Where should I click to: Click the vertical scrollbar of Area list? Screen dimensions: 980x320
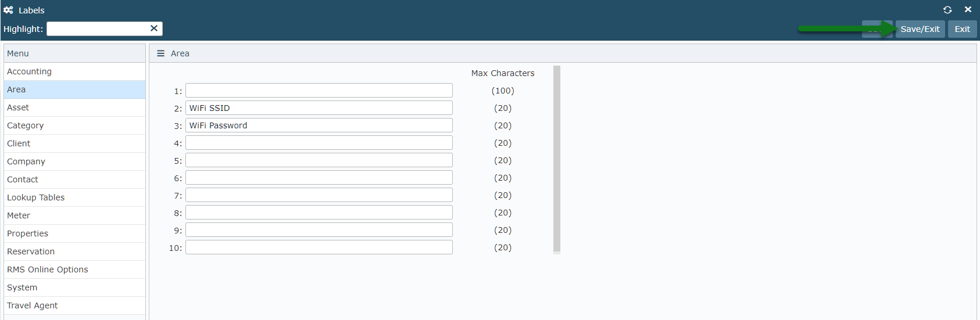[x=557, y=160]
